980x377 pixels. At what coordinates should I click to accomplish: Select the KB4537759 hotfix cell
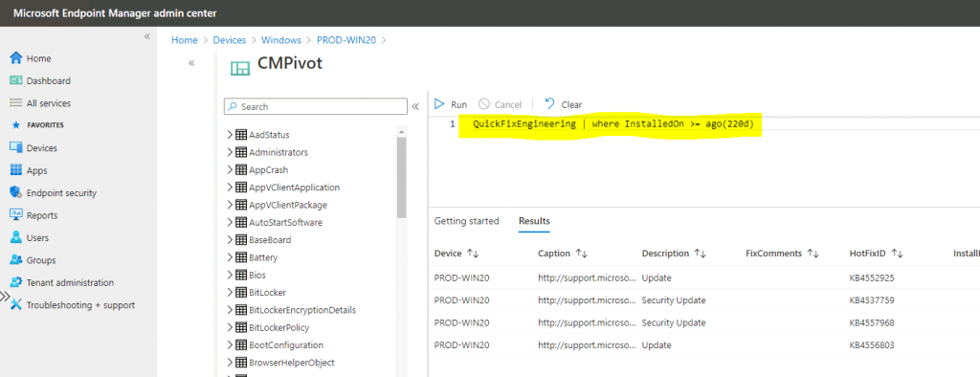[x=872, y=300]
